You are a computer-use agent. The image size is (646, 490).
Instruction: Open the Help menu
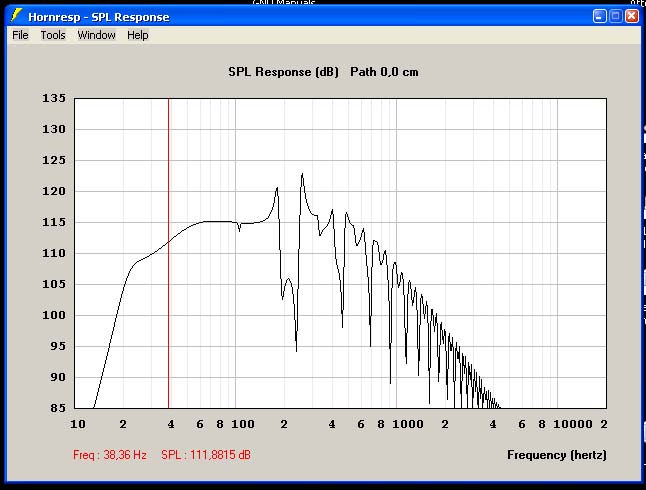tap(138, 35)
